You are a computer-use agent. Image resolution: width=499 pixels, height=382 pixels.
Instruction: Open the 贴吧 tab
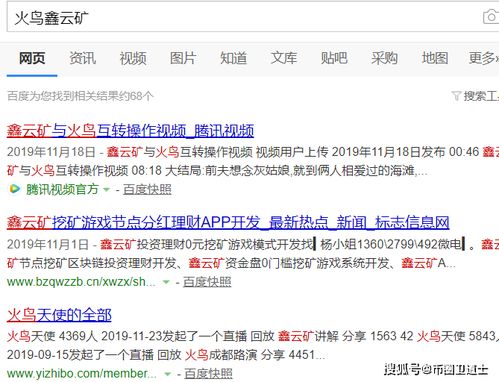click(x=334, y=58)
